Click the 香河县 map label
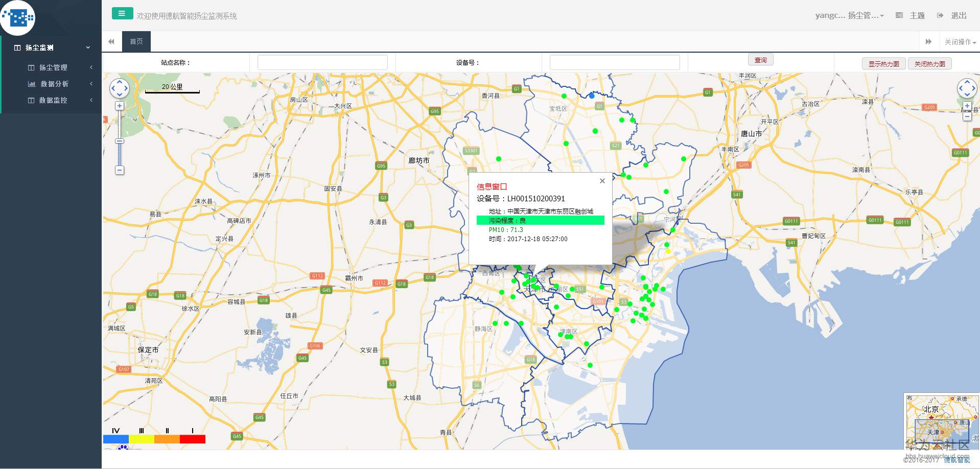The height and width of the screenshot is (469, 980). click(x=491, y=96)
